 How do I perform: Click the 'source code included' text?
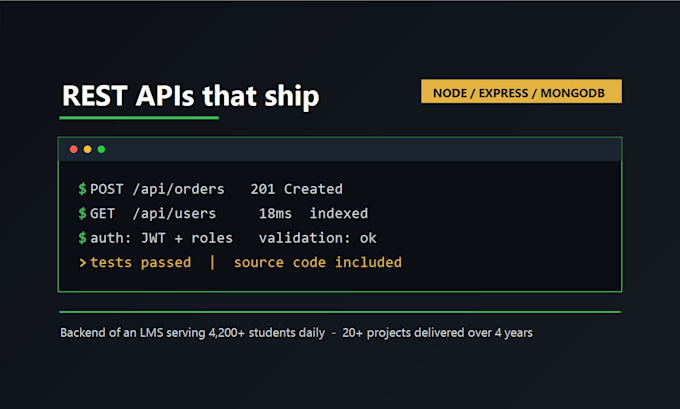pyautogui.click(x=317, y=262)
